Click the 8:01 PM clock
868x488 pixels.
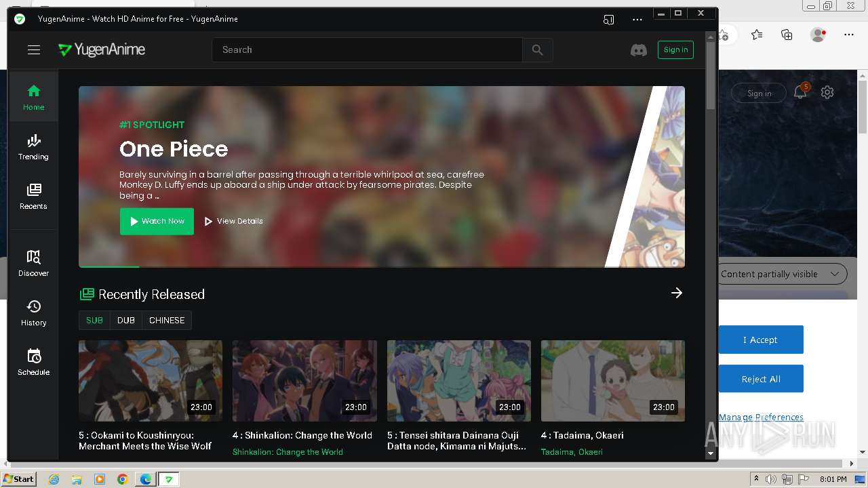click(833, 479)
